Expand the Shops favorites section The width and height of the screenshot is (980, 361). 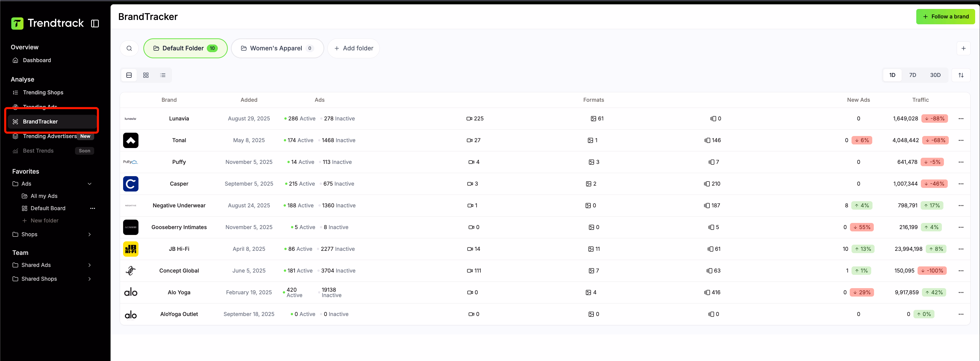point(90,234)
